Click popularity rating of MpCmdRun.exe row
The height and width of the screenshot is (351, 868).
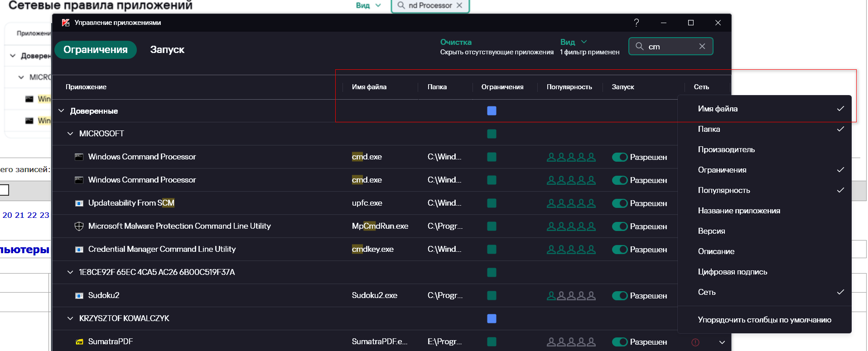pyautogui.click(x=571, y=226)
